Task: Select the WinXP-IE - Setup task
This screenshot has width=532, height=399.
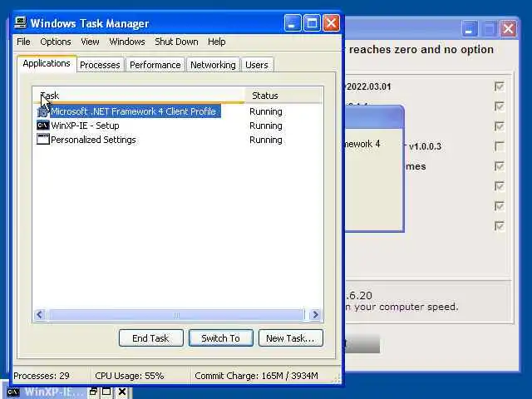Action: pos(85,126)
